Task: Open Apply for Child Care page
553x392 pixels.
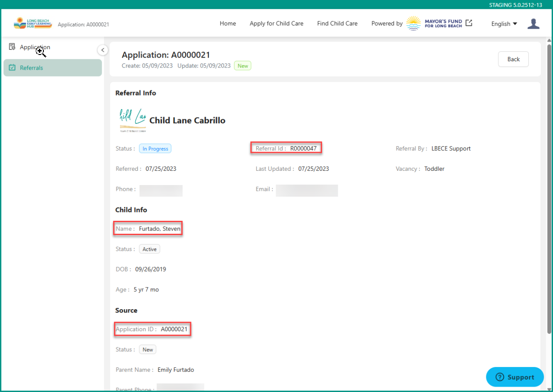Action: point(276,24)
